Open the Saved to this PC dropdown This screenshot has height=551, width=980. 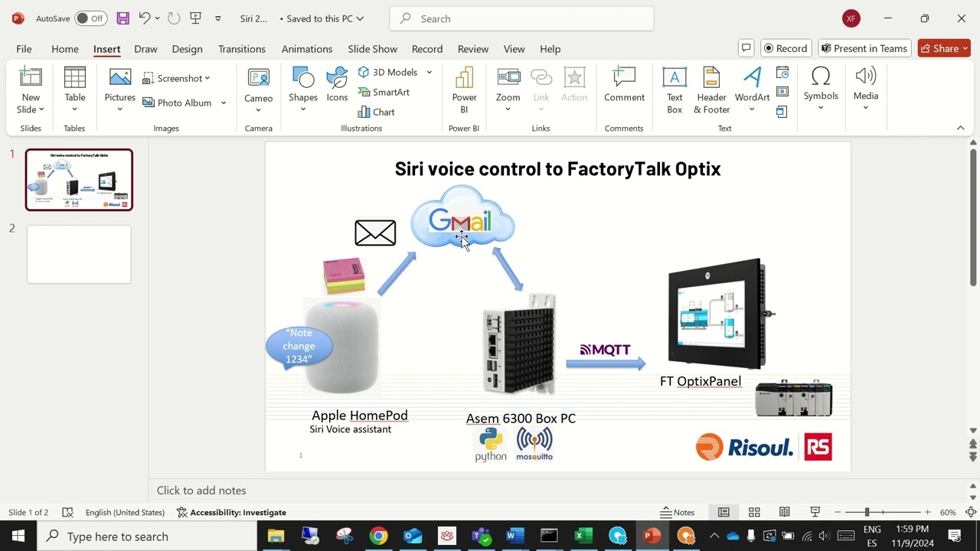[x=322, y=18]
